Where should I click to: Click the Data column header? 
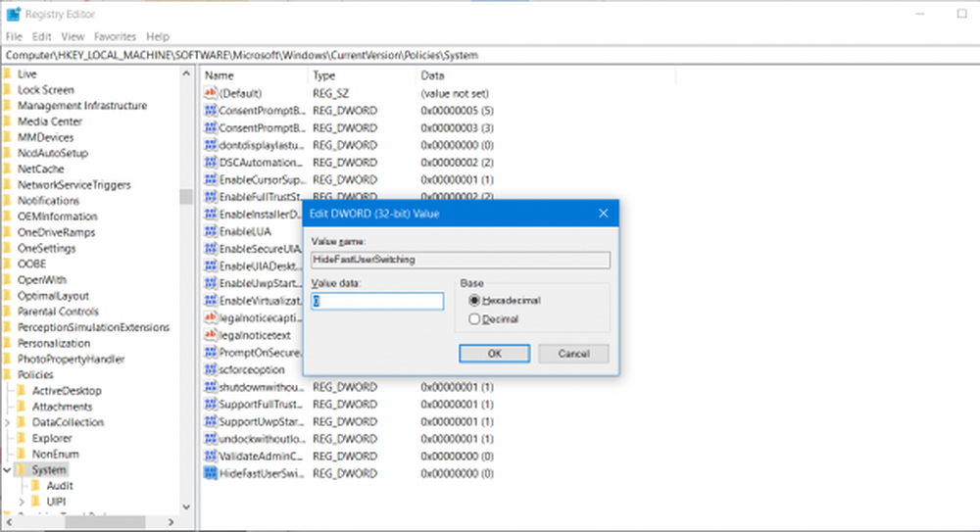pyautogui.click(x=432, y=75)
